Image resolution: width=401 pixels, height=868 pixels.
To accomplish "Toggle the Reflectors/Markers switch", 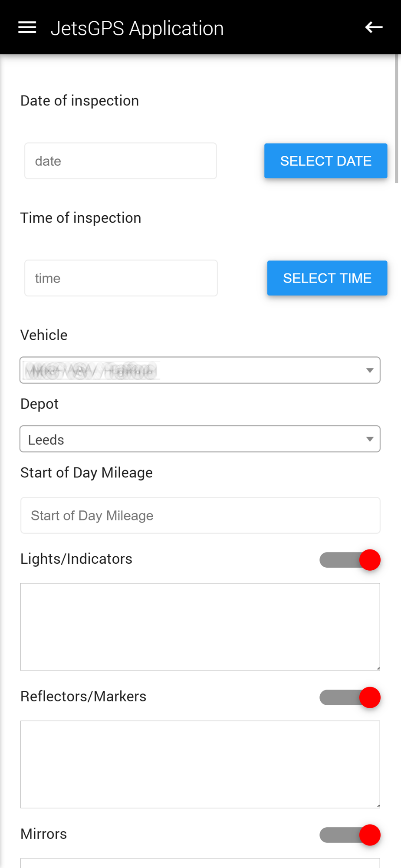I will click(x=350, y=697).
